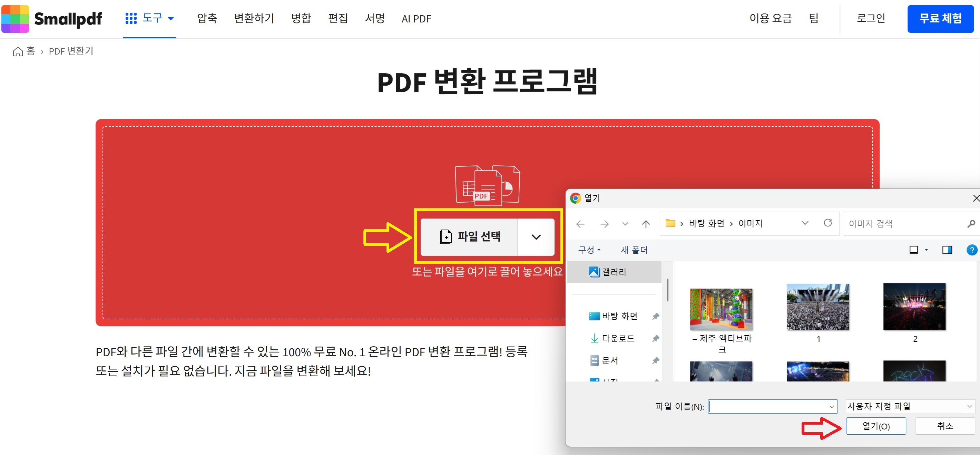
Task: Select 다운로드 in the sidebar
Action: (x=617, y=339)
